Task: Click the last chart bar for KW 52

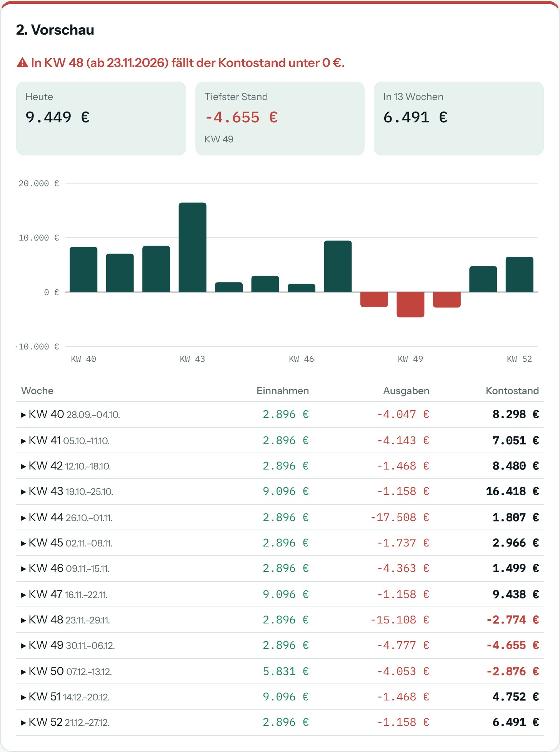Action: 519,274
